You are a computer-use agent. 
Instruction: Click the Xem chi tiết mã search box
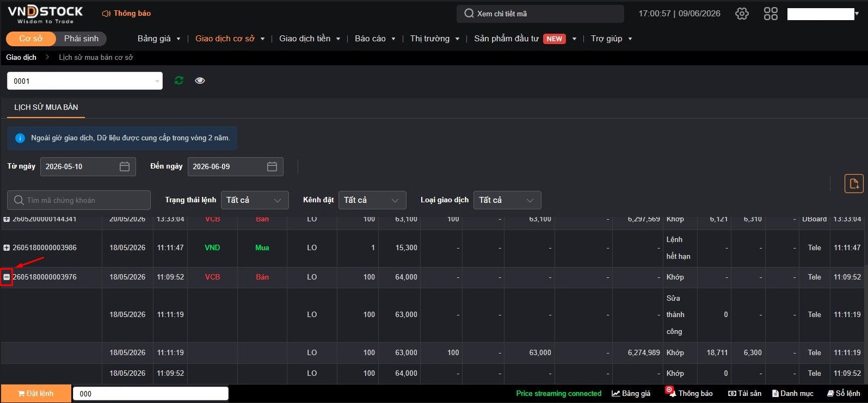[x=540, y=14]
